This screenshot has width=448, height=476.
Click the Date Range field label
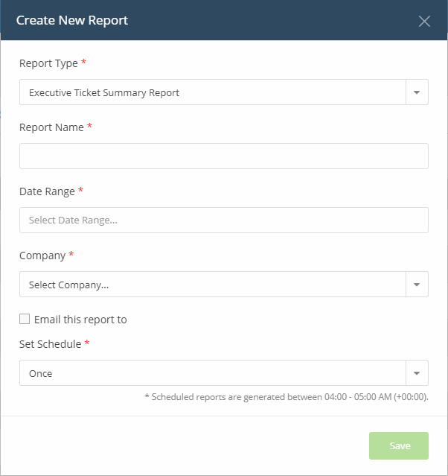[47, 191]
